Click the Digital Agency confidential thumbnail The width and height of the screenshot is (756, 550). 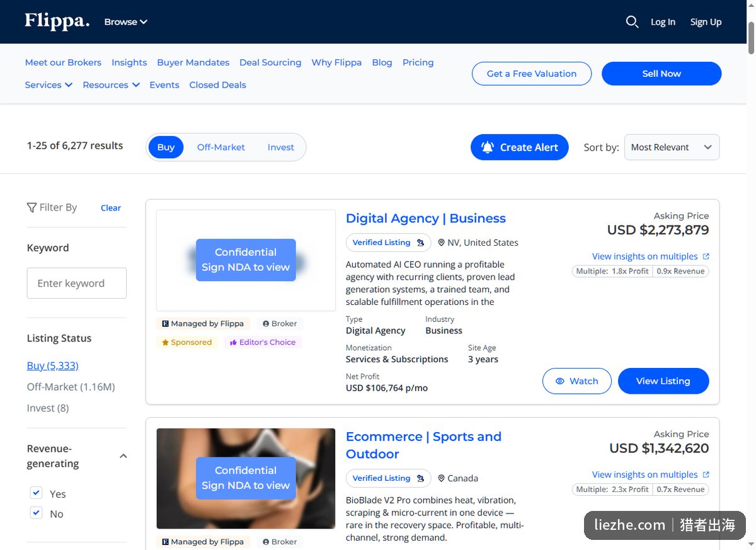[246, 260]
